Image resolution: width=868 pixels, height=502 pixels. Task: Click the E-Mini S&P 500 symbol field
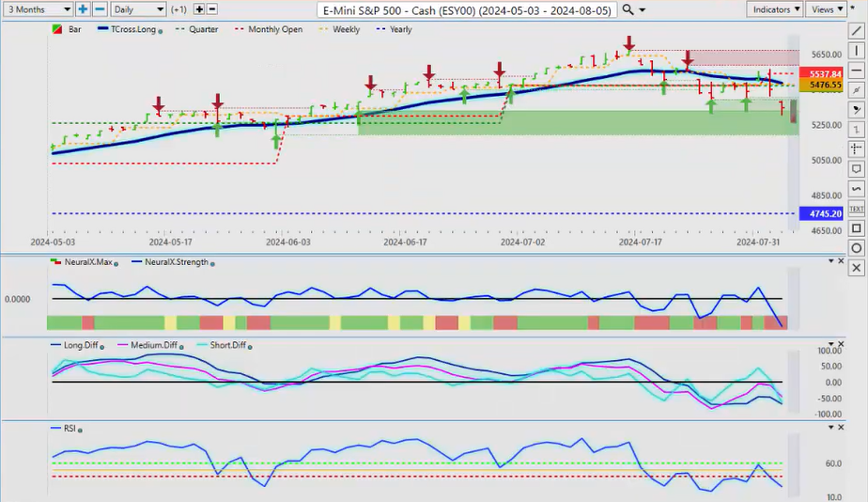click(466, 9)
